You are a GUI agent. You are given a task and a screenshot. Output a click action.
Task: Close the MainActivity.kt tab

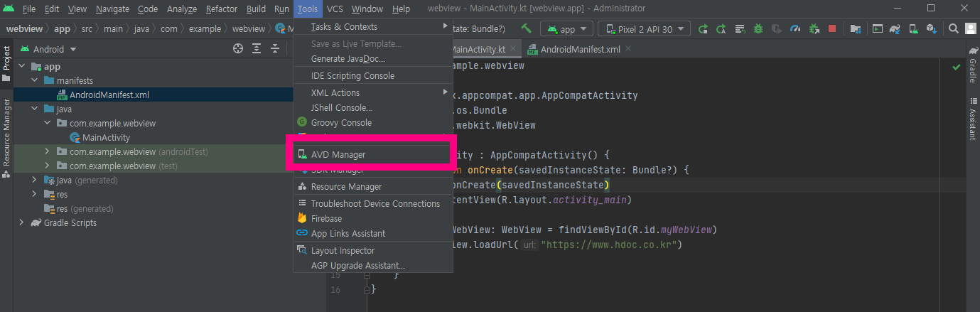(512, 50)
